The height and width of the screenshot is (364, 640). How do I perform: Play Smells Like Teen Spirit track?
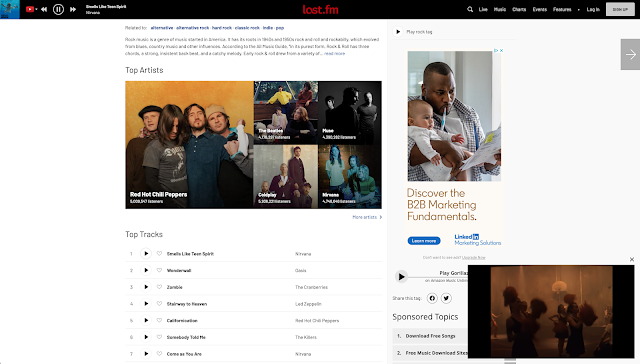click(x=146, y=253)
